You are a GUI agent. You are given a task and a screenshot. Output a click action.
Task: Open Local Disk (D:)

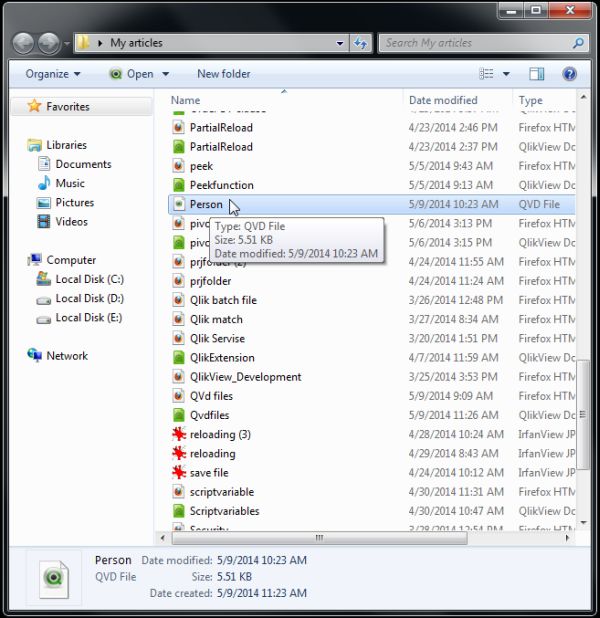[89, 298]
